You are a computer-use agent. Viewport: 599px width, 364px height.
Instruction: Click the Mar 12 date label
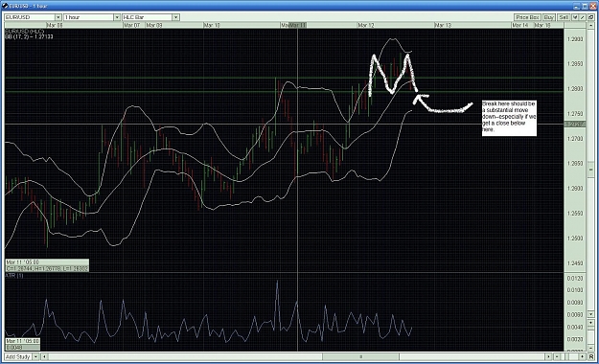coord(366,25)
